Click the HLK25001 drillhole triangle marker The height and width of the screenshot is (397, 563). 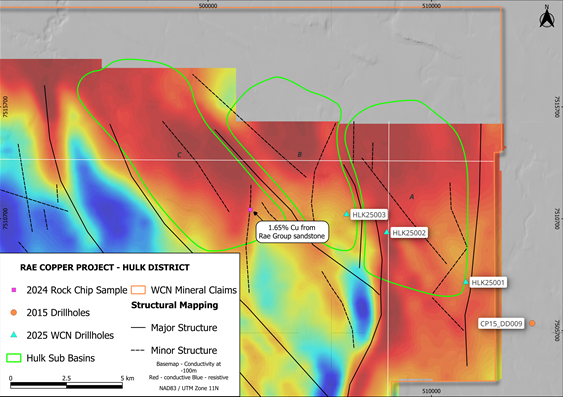click(466, 282)
